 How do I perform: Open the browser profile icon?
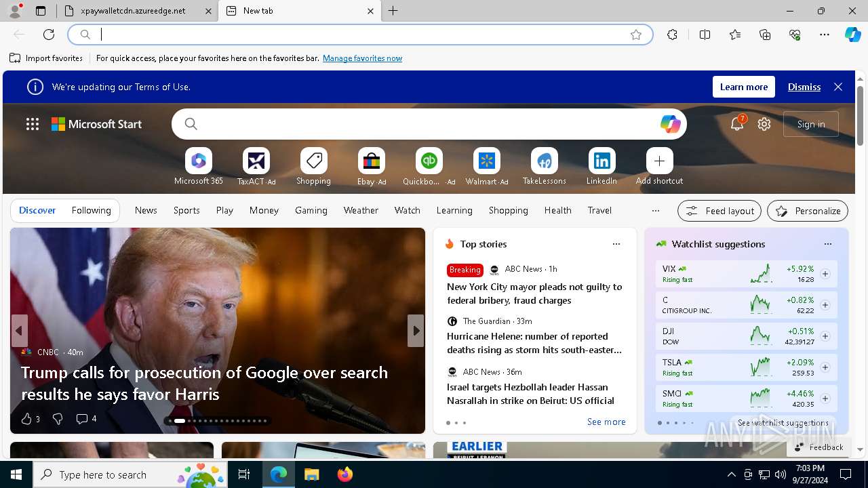tap(15, 11)
